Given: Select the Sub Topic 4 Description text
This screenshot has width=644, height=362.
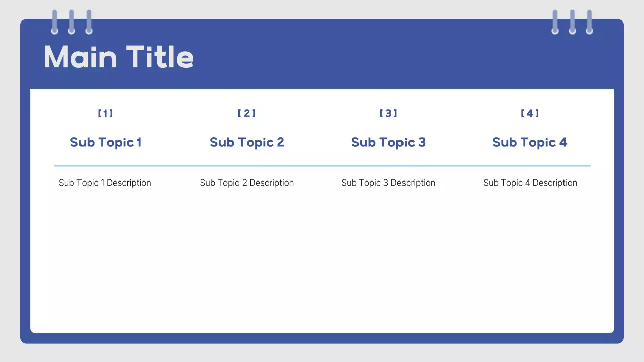Looking at the screenshot, I should pyautogui.click(x=530, y=183).
